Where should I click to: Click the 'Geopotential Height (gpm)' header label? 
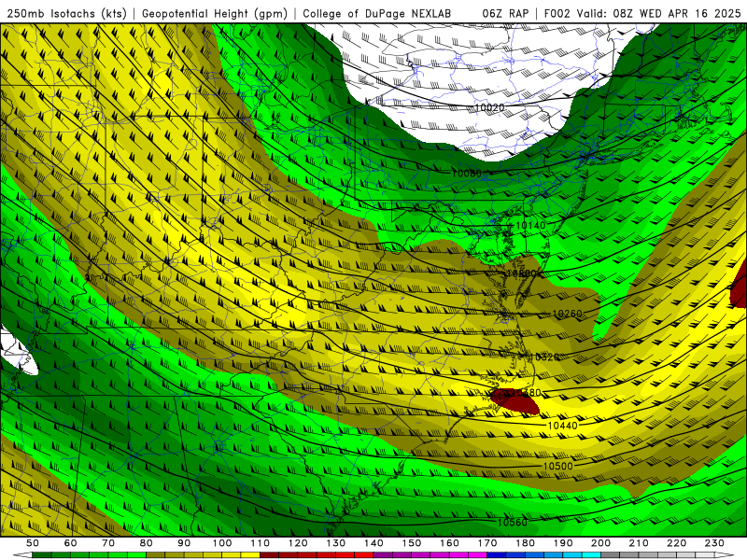coord(215,14)
